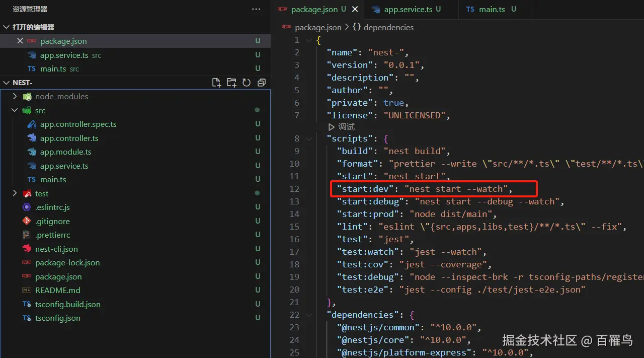This screenshot has width=644, height=358.
Task: Expand the test folder
Action: (x=15, y=193)
